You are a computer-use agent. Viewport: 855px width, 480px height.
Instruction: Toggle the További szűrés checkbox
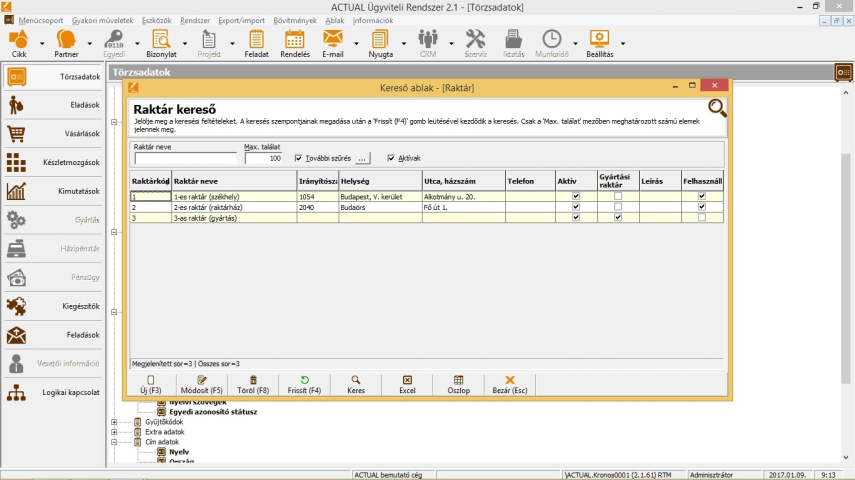click(x=299, y=158)
